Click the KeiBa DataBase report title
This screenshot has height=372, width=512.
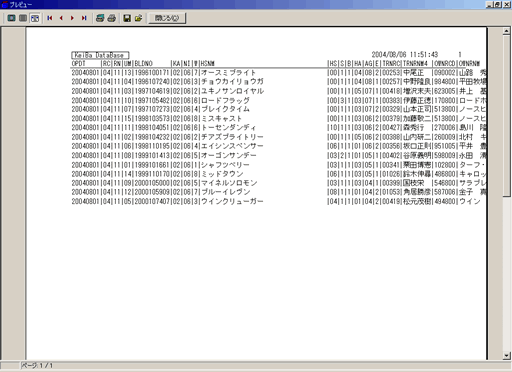click(x=100, y=55)
